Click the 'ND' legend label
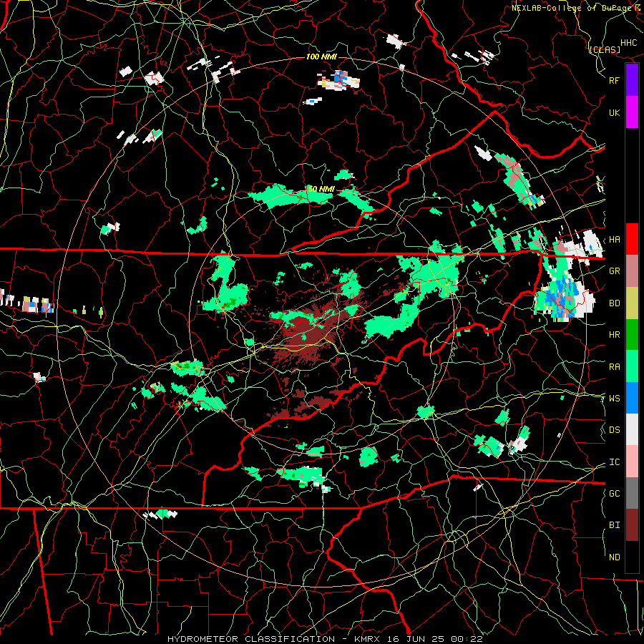The height and width of the screenshot is (644, 644). pos(614,557)
